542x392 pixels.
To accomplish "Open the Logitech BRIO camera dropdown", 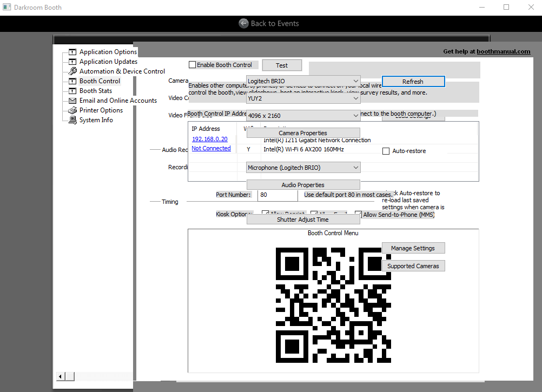I will [303, 81].
